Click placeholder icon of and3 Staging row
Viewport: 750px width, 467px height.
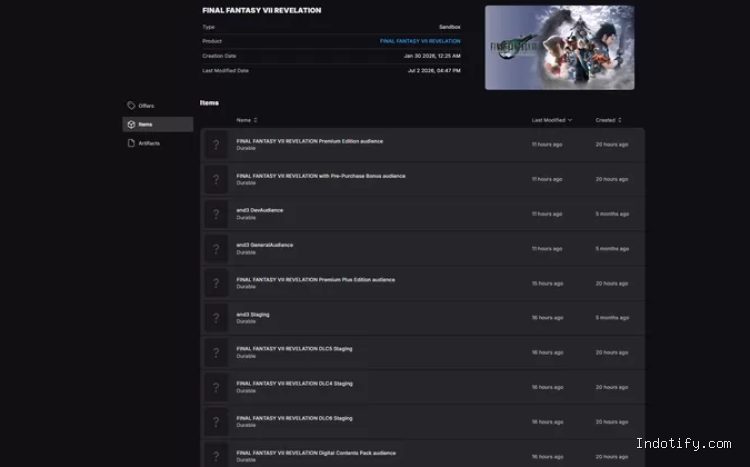coord(216,318)
